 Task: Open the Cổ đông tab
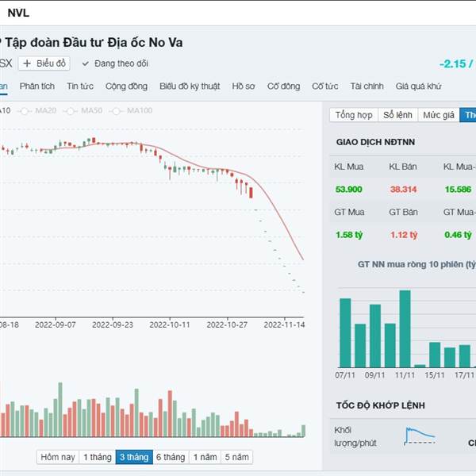click(283, 86)
